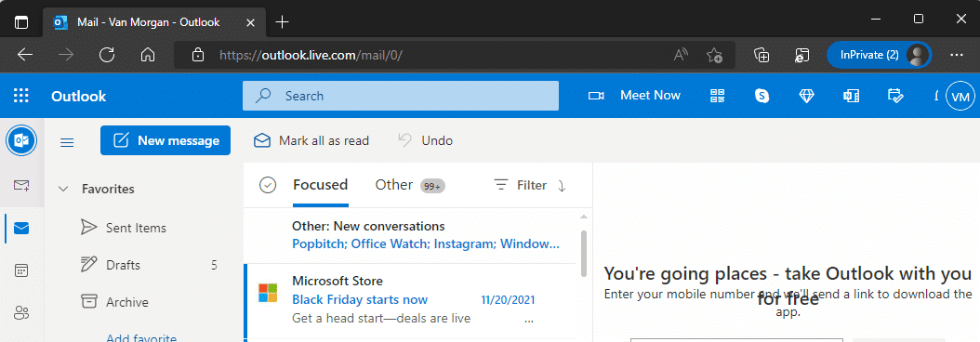Click the Add favorite link
The height and width of the screenshot is (342, 980).
(141, 338)
